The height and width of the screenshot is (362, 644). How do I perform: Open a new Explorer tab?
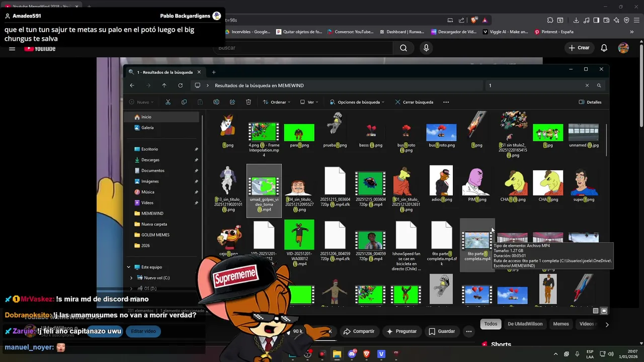213,72
